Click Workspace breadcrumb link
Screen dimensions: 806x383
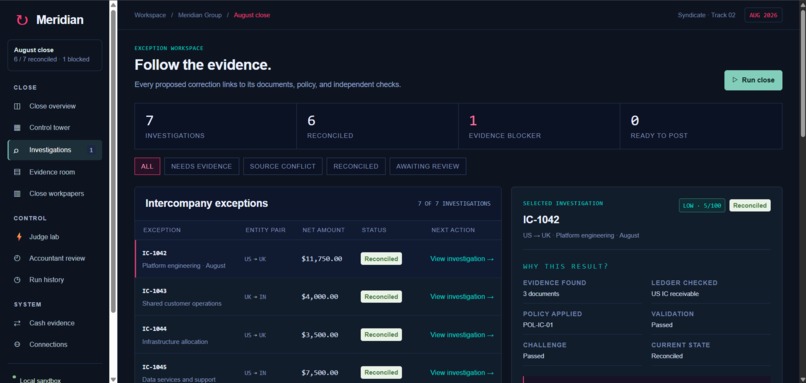point(150,15)
